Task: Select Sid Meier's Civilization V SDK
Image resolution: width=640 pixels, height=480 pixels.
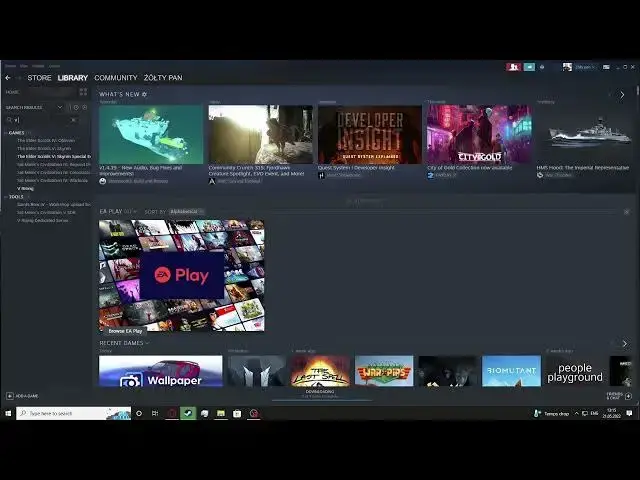Action: (46, 212)
